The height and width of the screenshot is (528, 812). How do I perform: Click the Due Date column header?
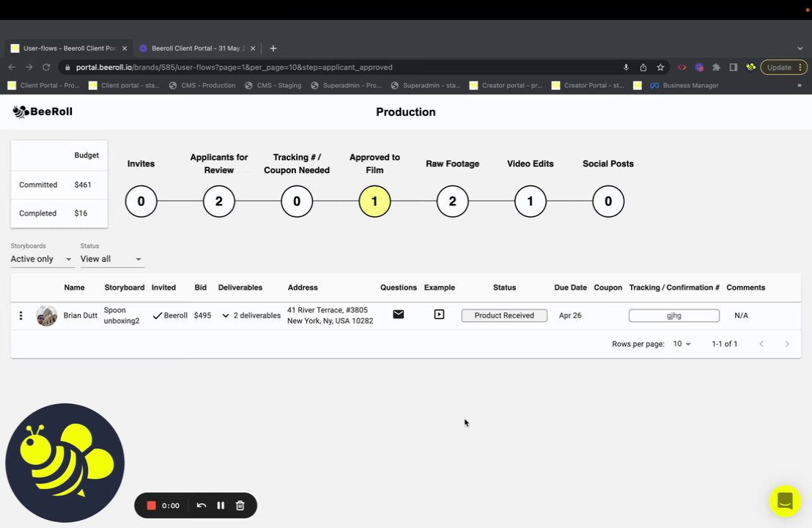tap(570, 287)
